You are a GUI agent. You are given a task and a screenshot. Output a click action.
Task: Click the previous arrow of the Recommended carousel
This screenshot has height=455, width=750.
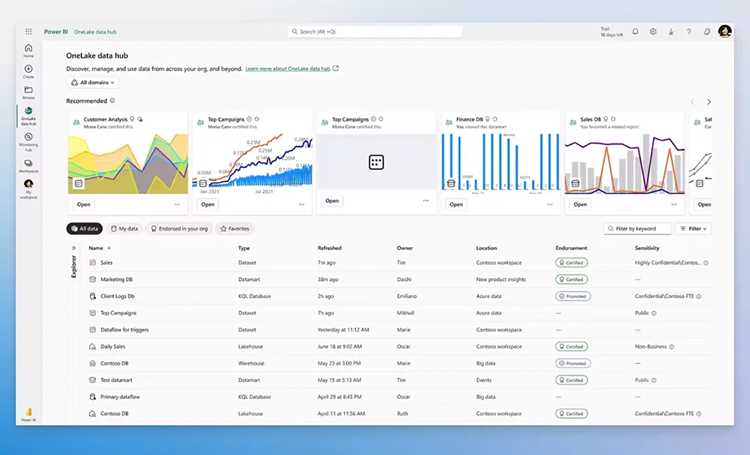point(692,102)
